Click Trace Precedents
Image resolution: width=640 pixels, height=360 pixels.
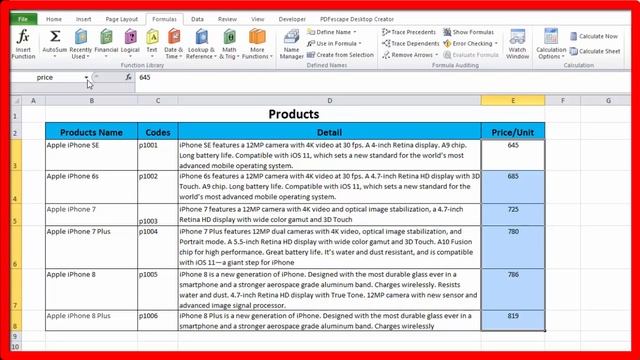click(x=409, y=32)
